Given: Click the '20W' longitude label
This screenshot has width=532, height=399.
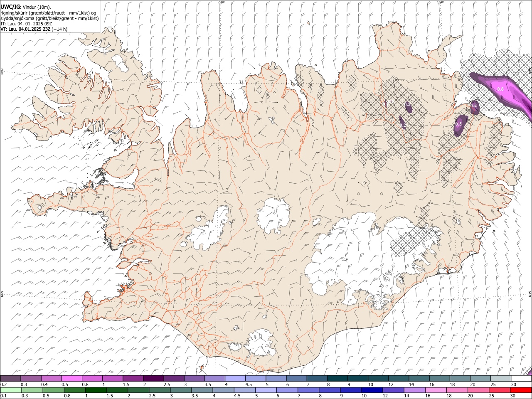Looking at the screenshot, I should coord(221,2).
